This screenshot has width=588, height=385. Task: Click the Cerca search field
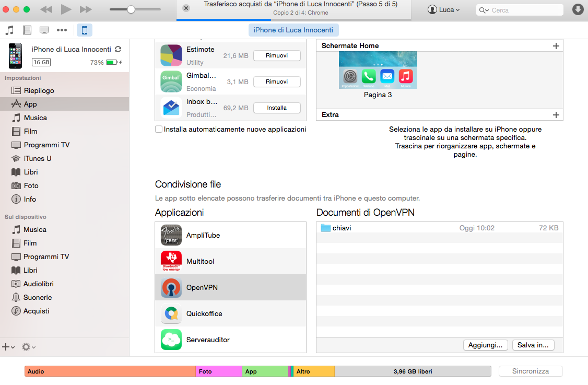click(520, 10)
